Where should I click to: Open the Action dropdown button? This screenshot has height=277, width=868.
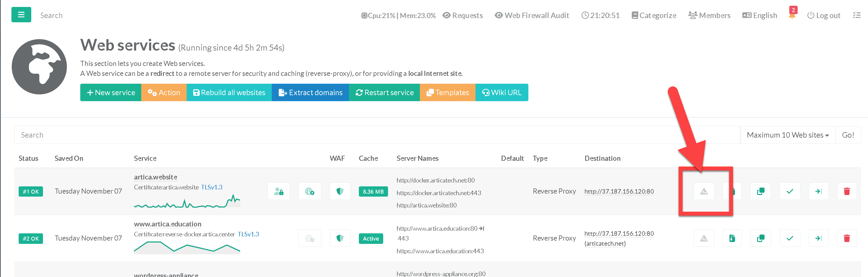164,92
